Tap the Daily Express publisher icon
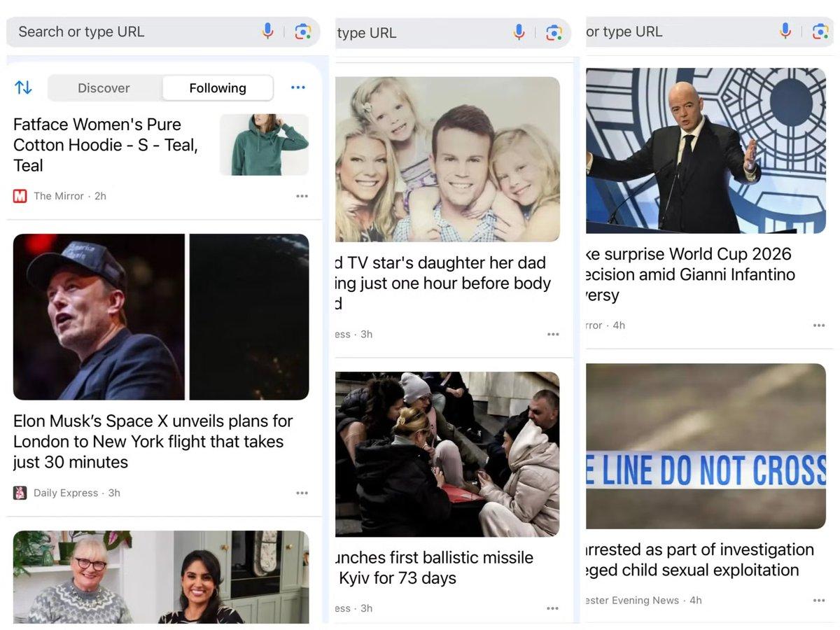The height and width of the screenshot is (630, 840). (x=20, y=492)
